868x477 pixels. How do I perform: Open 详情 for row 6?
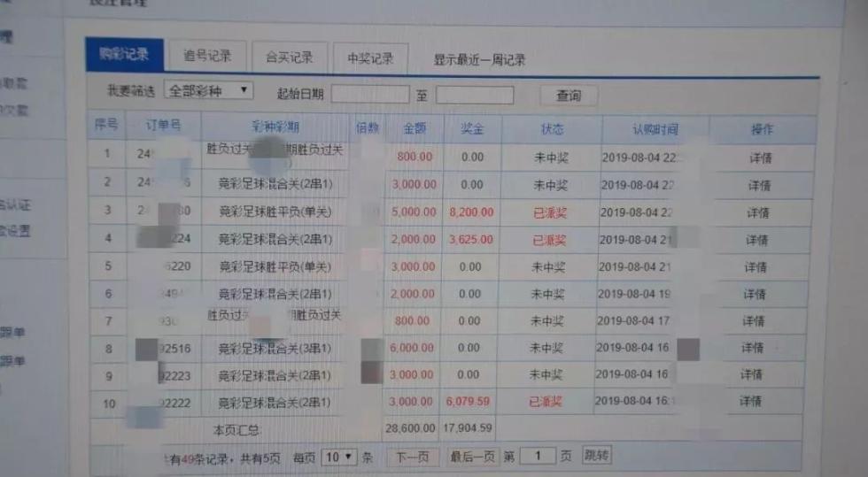point(755,295)
